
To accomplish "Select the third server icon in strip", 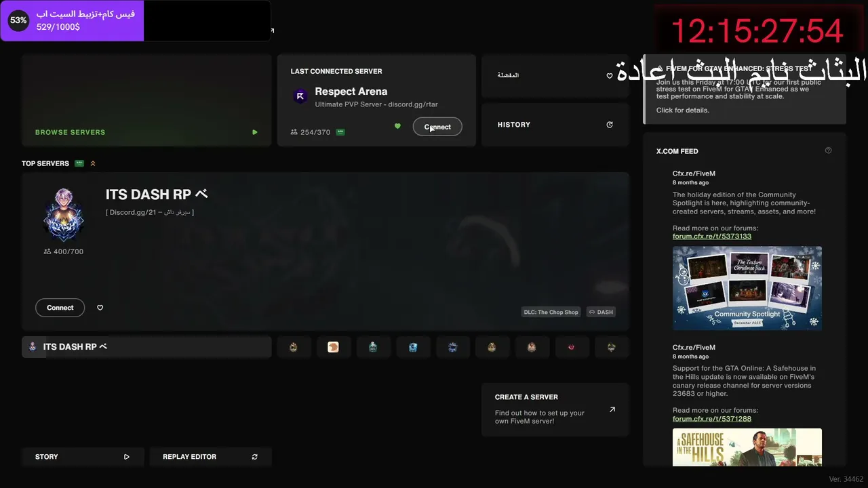I will (373, 347).
